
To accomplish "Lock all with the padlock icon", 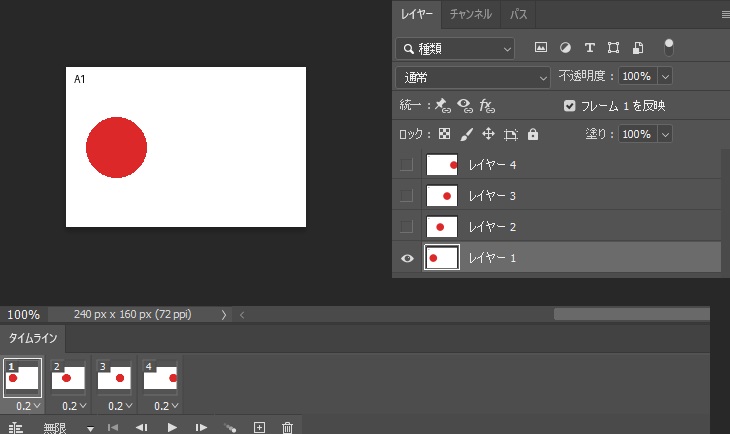I will [x=533, y=134].
